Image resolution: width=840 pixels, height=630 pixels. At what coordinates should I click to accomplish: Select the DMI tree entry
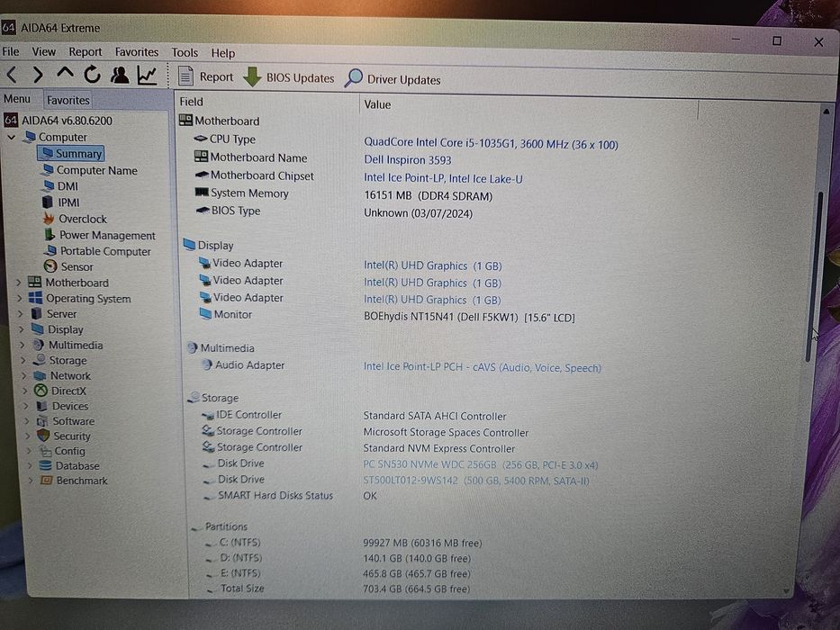tap(60, 186)
